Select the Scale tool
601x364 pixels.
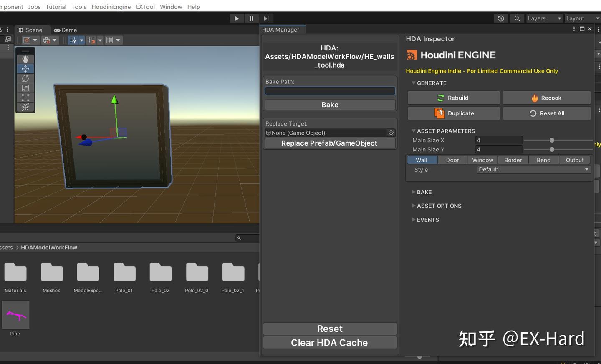[25, 88]
